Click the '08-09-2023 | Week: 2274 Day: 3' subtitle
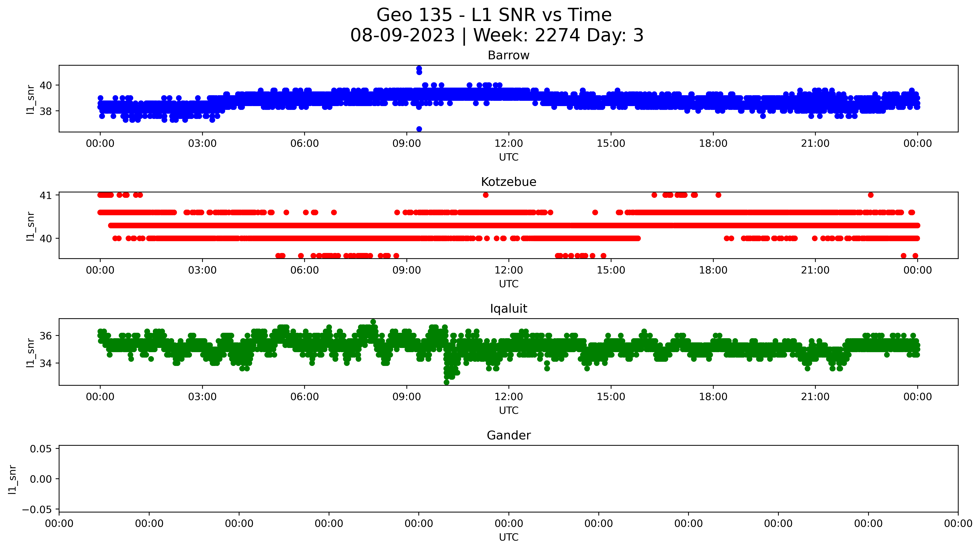The image size is (980, 550). point(497,35)
